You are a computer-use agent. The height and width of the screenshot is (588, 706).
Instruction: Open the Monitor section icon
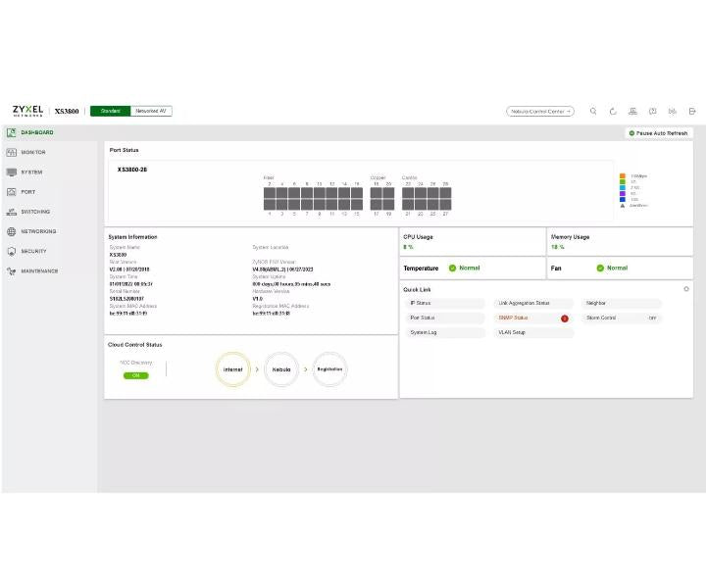click(x=11, y=153)
